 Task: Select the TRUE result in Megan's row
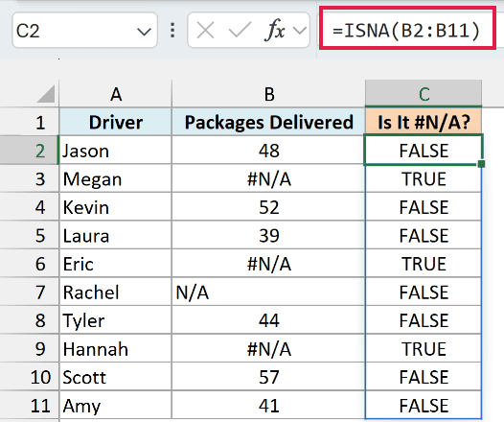click(424, 178)
